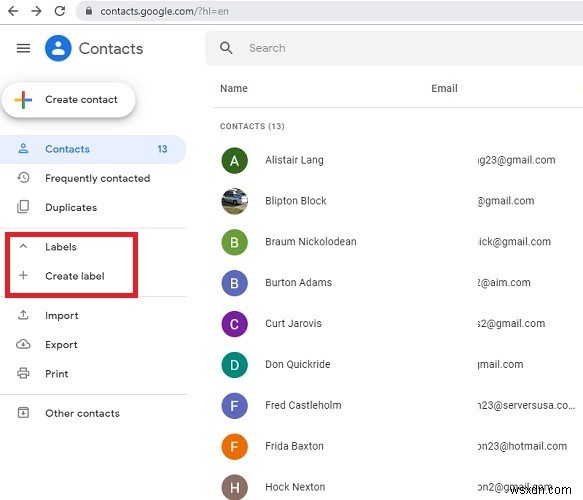Click the Import upload icon

23,315
